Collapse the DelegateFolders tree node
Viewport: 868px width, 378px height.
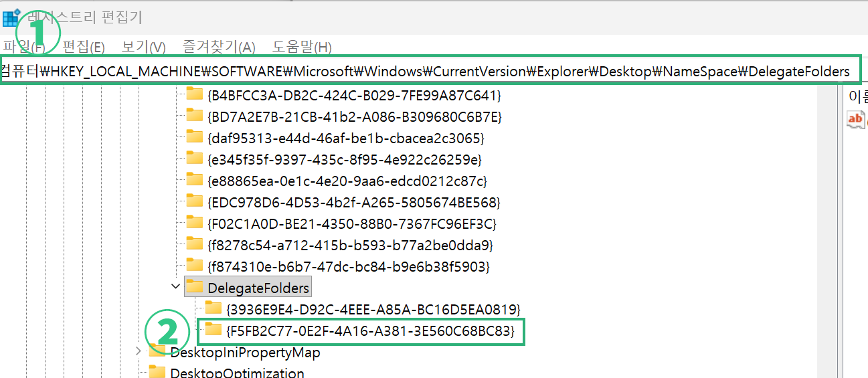(x=176, y=287)
